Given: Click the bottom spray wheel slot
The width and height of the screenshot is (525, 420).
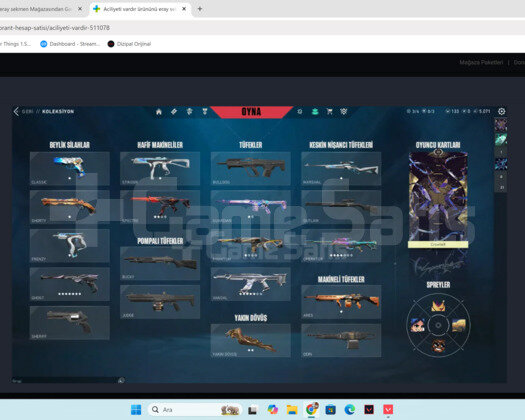Looking at the screenshot, I should 438,346.
